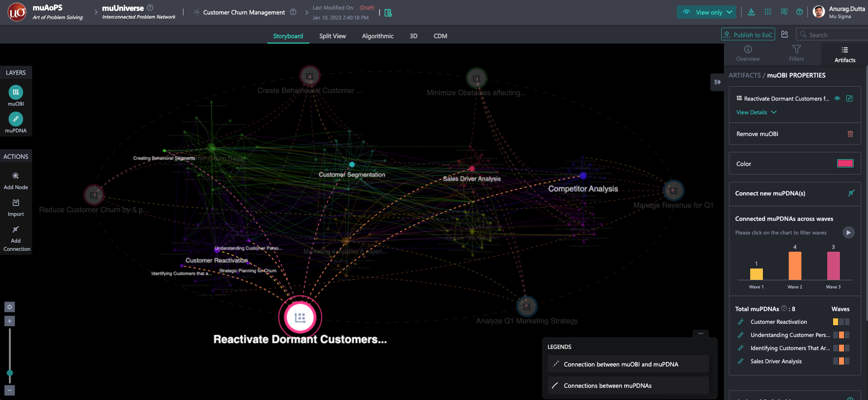Click the ARTIFACTS breadcrumb link
Screen dimensions: 868x400
pos(744,75)
